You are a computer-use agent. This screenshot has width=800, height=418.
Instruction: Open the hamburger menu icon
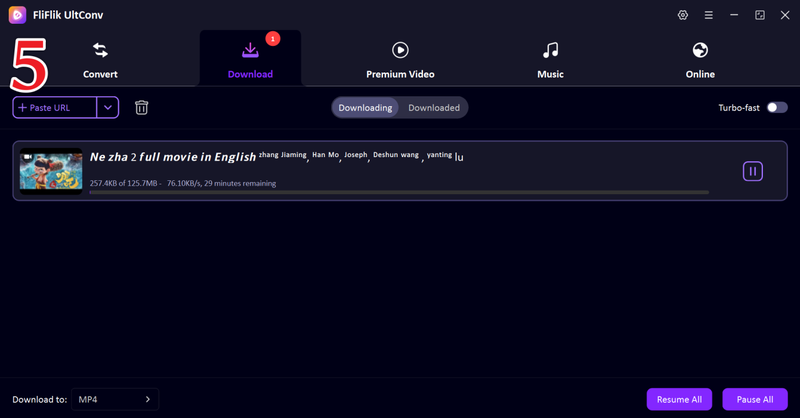pos(709,15)
